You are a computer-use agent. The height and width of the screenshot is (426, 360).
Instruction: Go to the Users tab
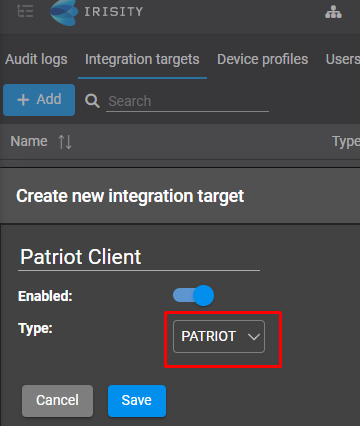point(343,59)
